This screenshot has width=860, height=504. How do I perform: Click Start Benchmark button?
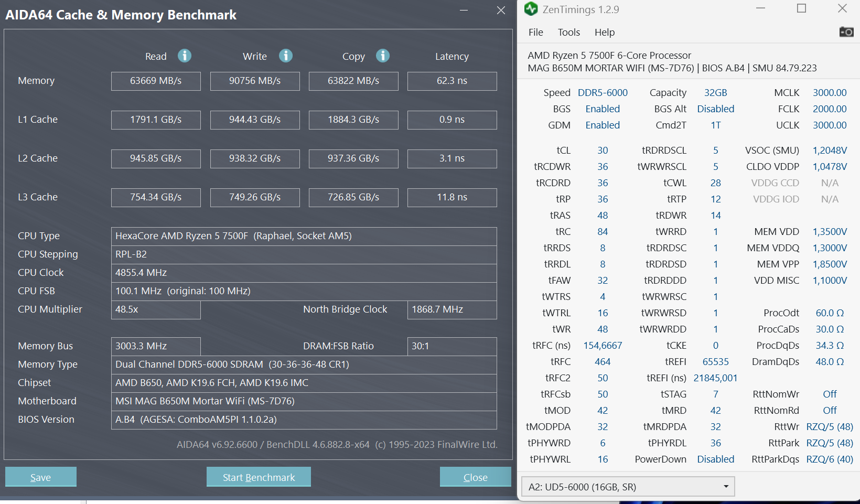[x=259, y=477]
